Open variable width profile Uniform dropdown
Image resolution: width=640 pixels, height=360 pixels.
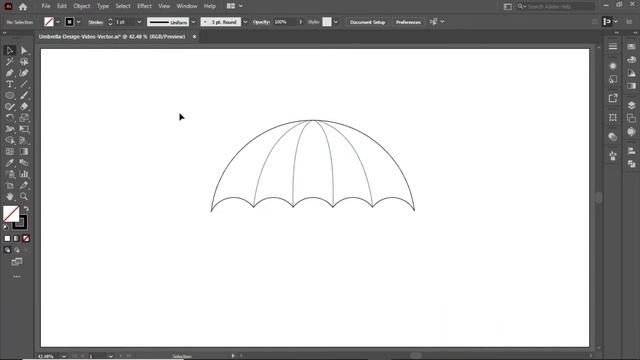(193, 22)
